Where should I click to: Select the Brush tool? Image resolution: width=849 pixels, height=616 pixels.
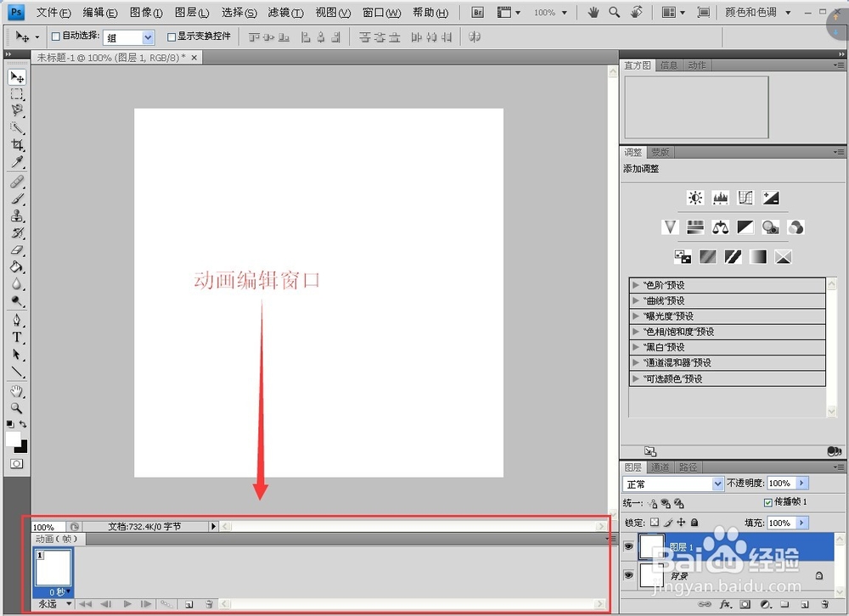tap(17, 199)
